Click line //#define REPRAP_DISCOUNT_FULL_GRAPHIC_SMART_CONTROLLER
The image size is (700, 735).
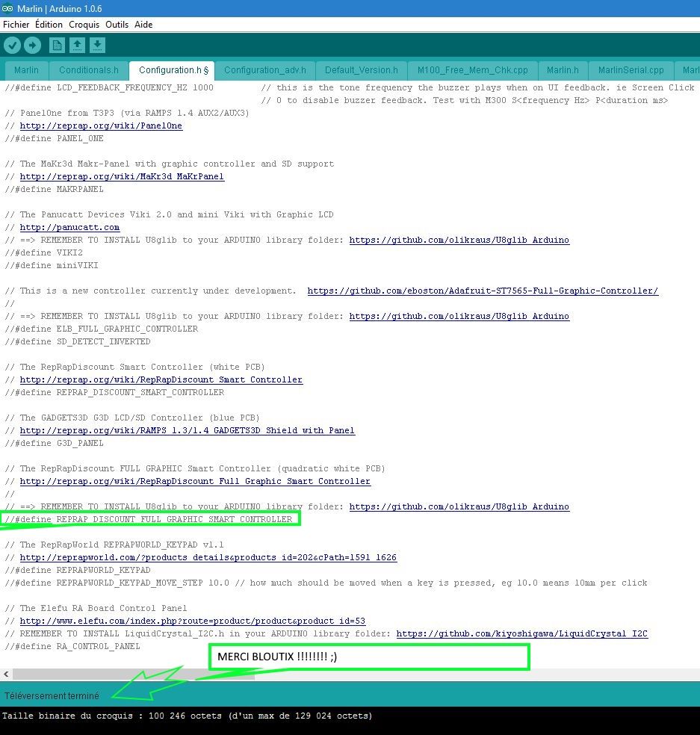coord(149,519)
